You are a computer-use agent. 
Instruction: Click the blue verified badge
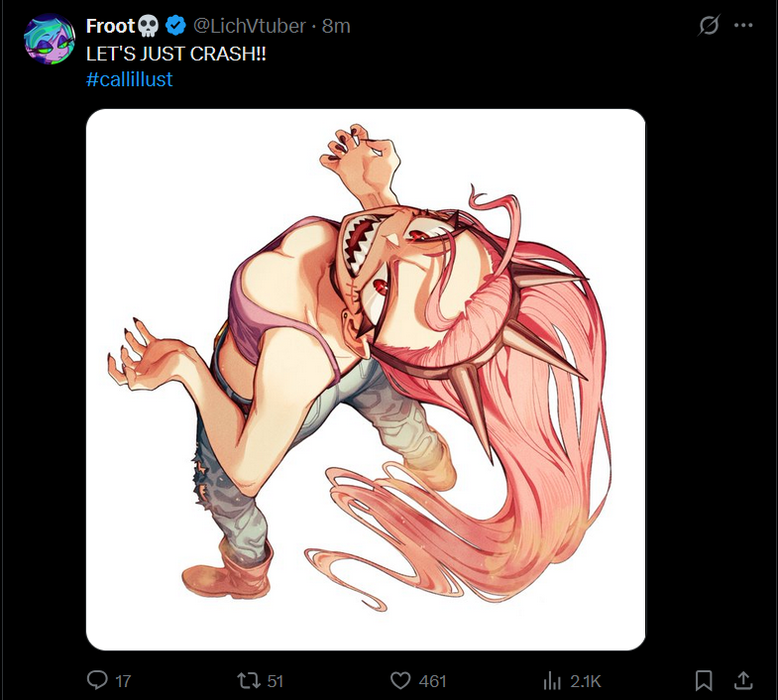pyautogui.click(x=175, y=26)
